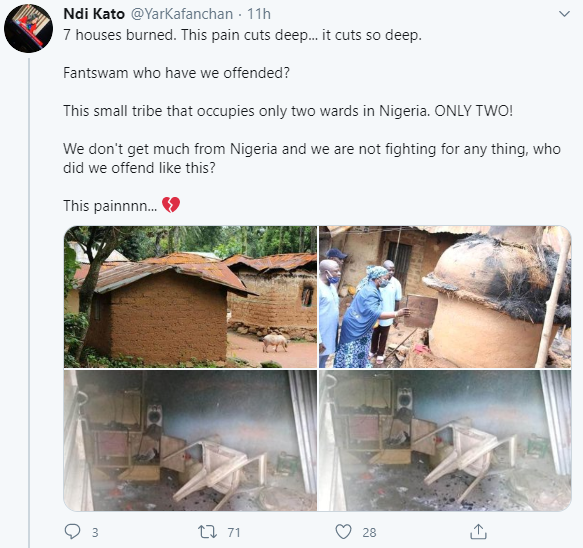This screenshot has width=583, height=548.
Task: Open the bottom-right burned room photo
Action: click(445, 440)
